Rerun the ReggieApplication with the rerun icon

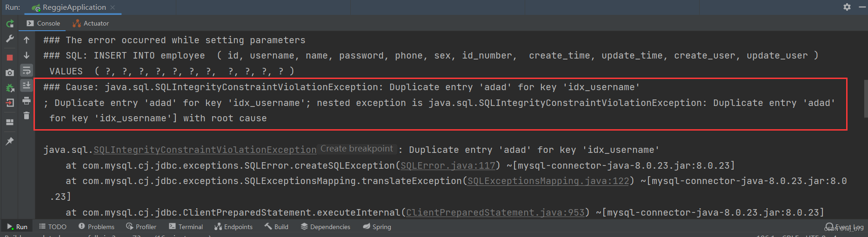(x=10, y=24)
